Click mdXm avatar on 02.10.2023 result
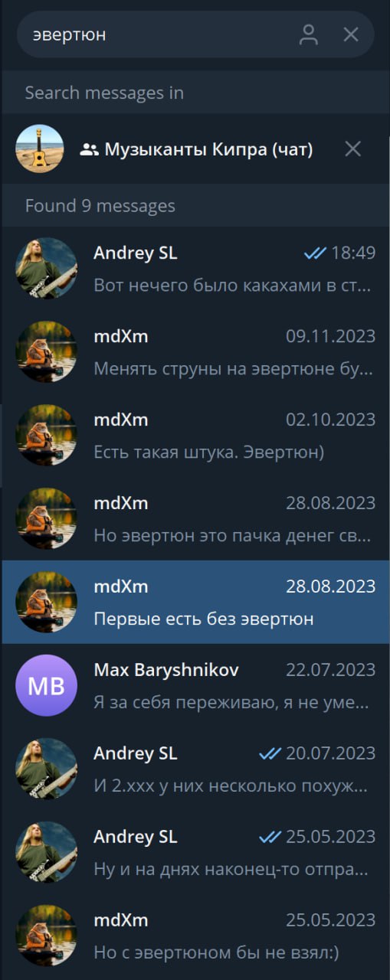 click(47, 435)
